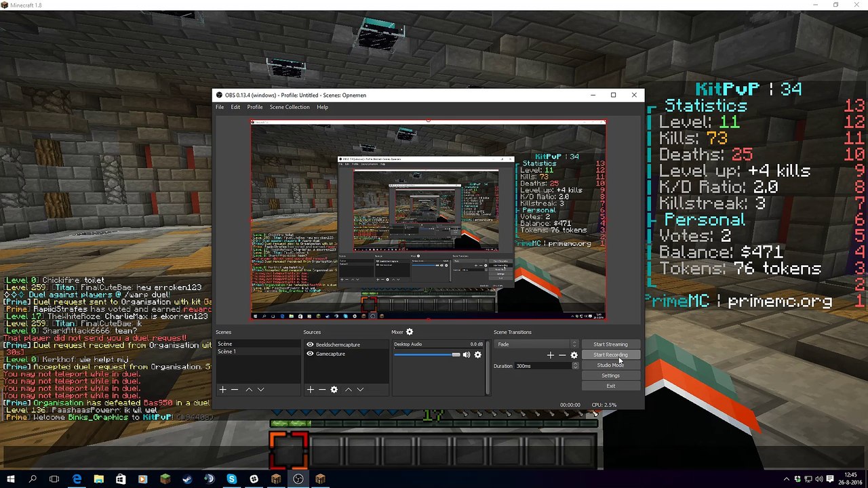Open the Profile menu in OBS
The image size is (868, 488).
(255, 107)
